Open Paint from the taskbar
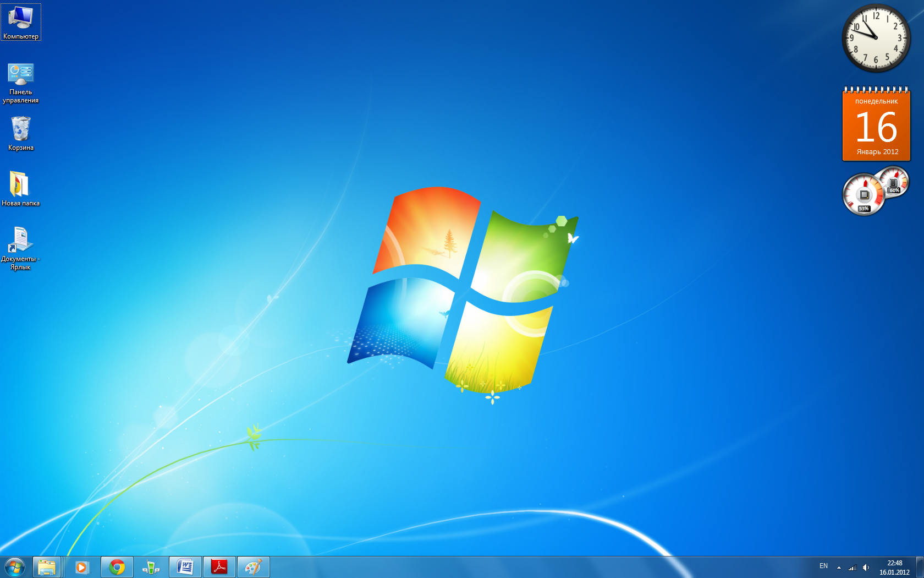Screen dimensions: 924x578 point(254,567)
